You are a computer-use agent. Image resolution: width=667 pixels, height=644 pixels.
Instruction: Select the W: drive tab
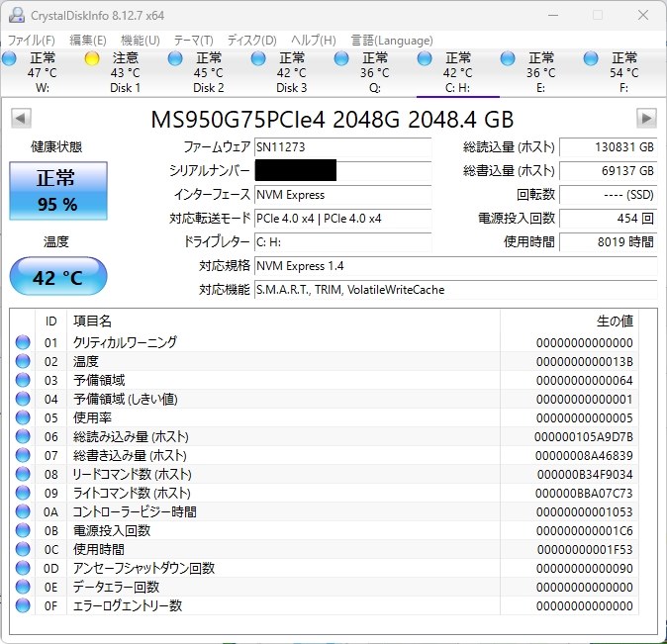(43, 72)
